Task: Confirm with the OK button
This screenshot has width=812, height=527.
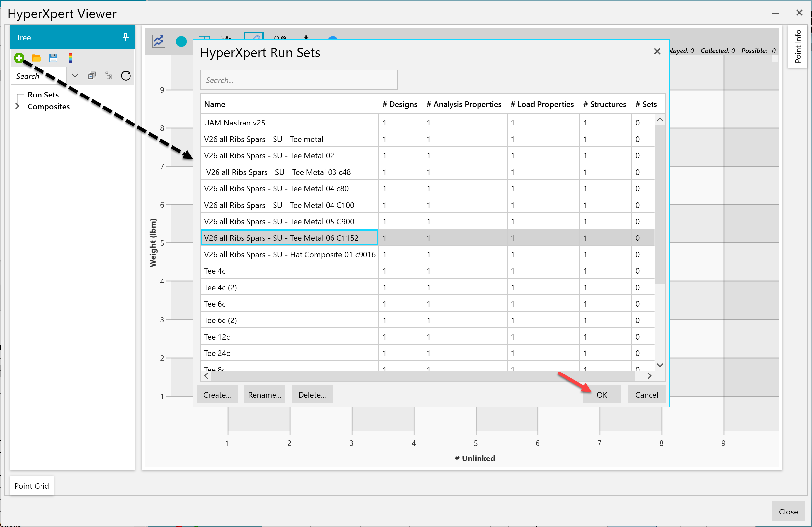Action: [602, 394]
